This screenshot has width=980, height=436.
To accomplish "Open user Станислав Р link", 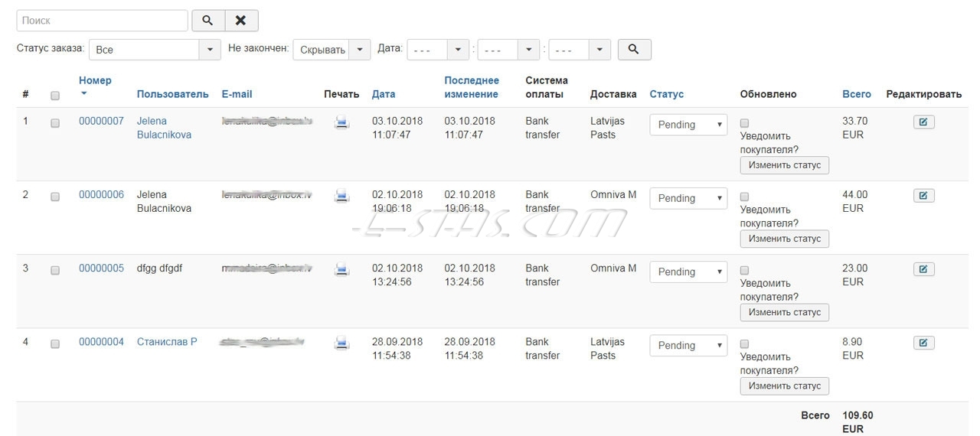I will coord(167,342).
